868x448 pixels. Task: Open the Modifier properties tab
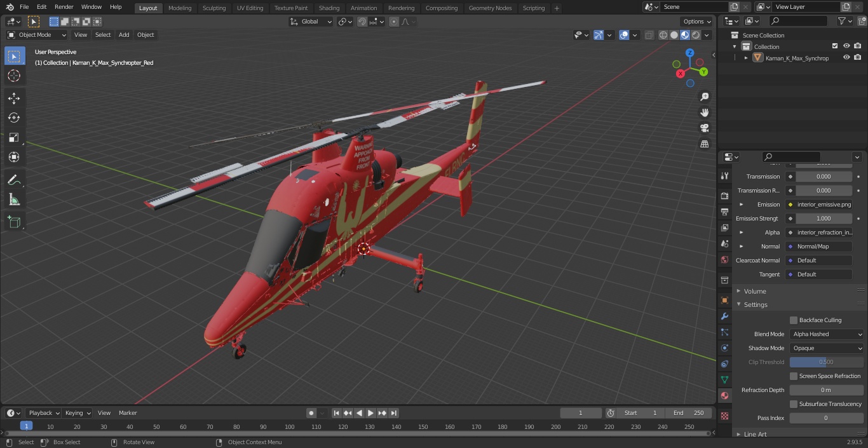coord(724,316)
